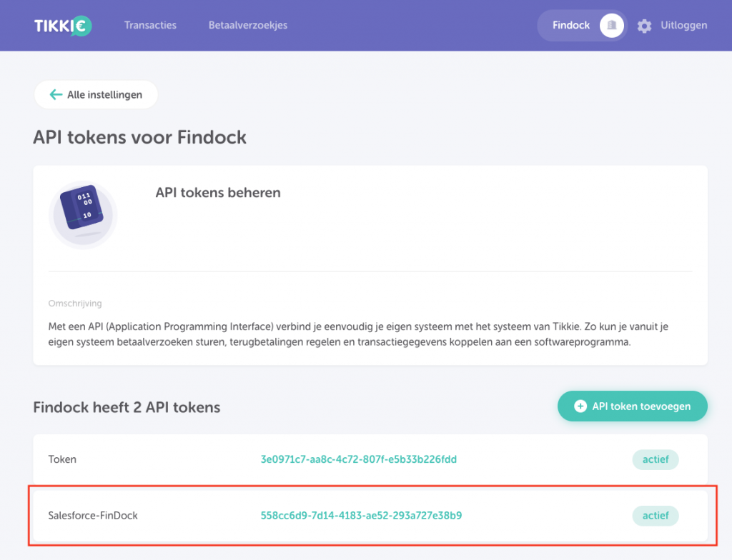Select the token 3e0971c7 UUID link
Image resolution: width=732 pixels, height=560 pixels.
358,459
